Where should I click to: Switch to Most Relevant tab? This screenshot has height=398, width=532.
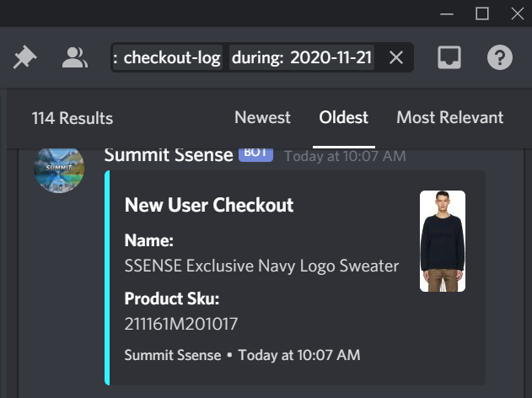[450, 117]
